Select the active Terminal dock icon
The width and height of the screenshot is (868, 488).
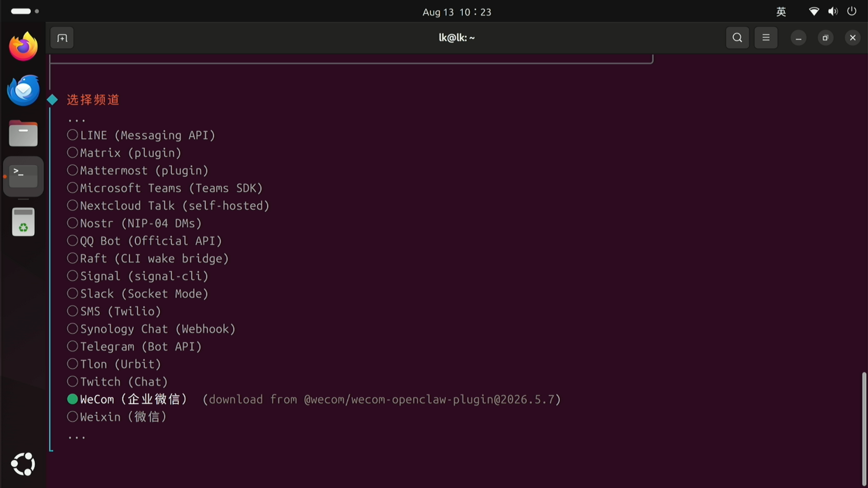point(23,176)
